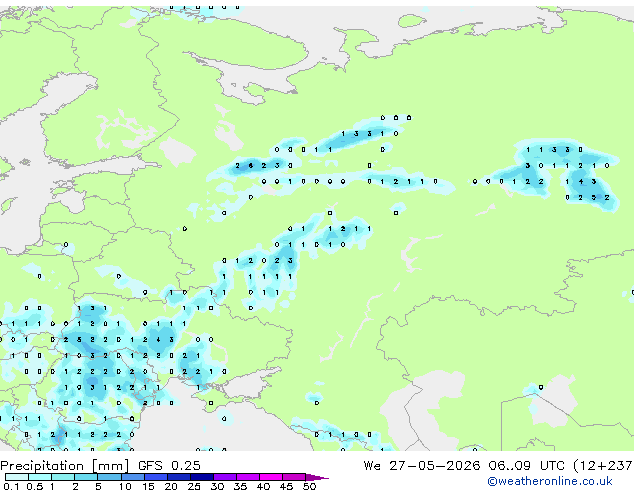Viewport: 634px width, 490px height.
Task: Click the '25' legend scale value
Action: pyautogui.click(x=194, y=486)
